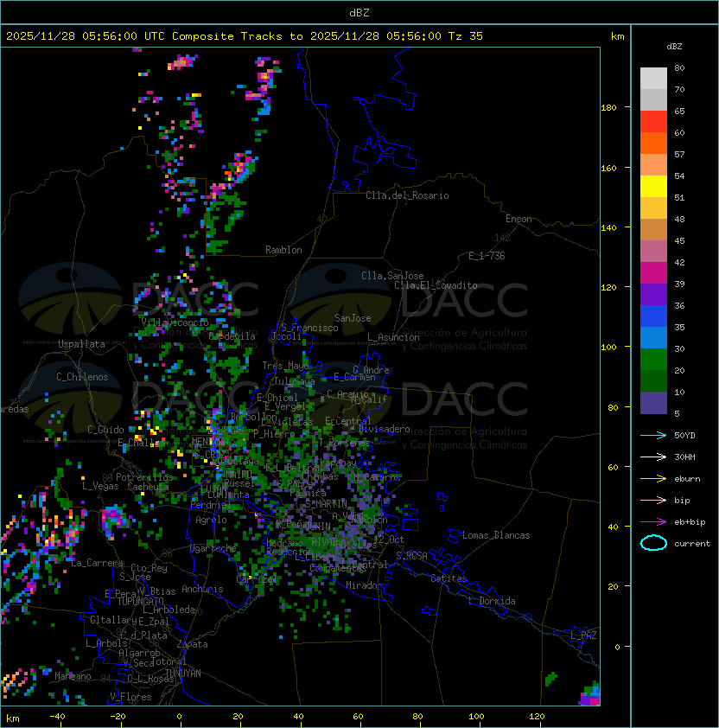Click the 'Agrelo' map label
This screenshot has width=719, height=728.
(211, 520)
